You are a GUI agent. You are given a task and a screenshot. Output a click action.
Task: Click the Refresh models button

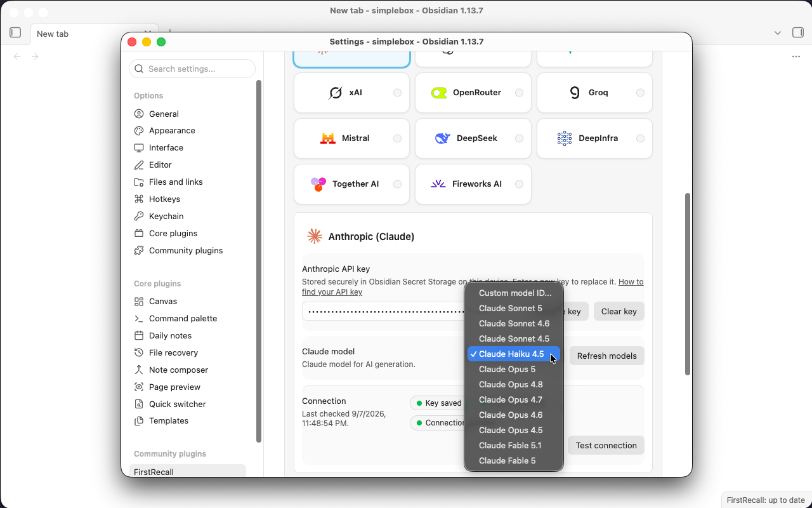click(x=606, y=356)
